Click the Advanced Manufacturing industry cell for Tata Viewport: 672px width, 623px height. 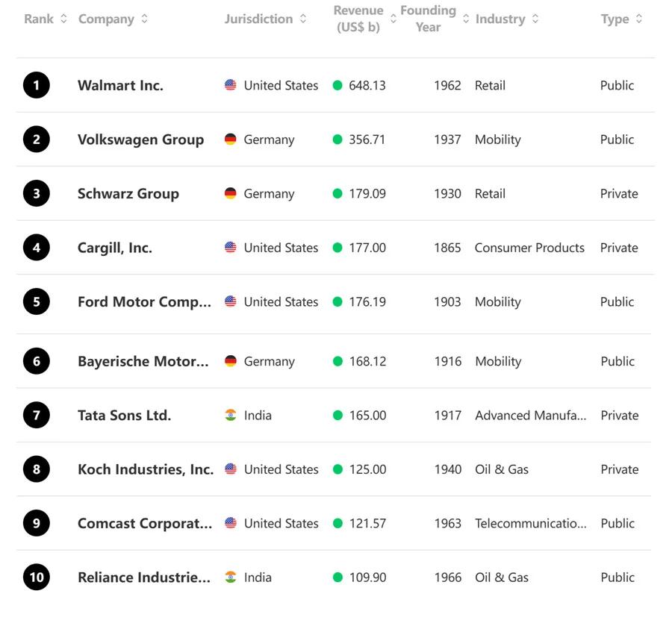[x=530, y=416]
